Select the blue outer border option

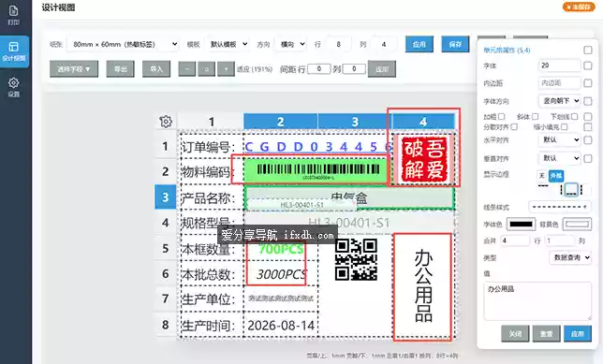(556, 176)
